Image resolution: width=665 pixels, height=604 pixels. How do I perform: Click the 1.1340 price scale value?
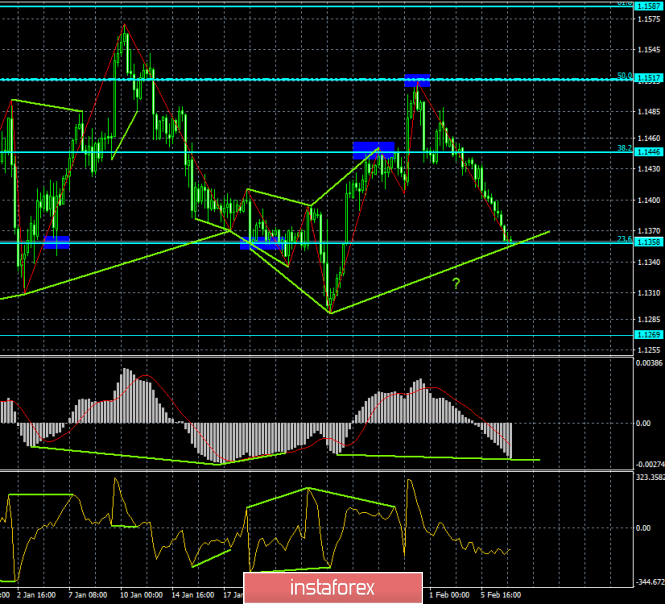click(649, 262)
